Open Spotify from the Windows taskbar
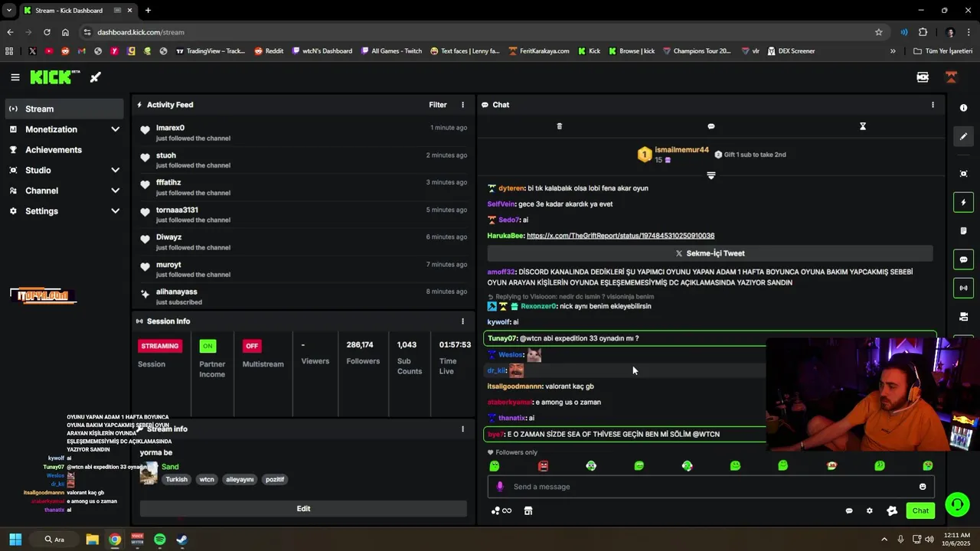This screenshot has height=551, width=980. (x=159, y=540)
